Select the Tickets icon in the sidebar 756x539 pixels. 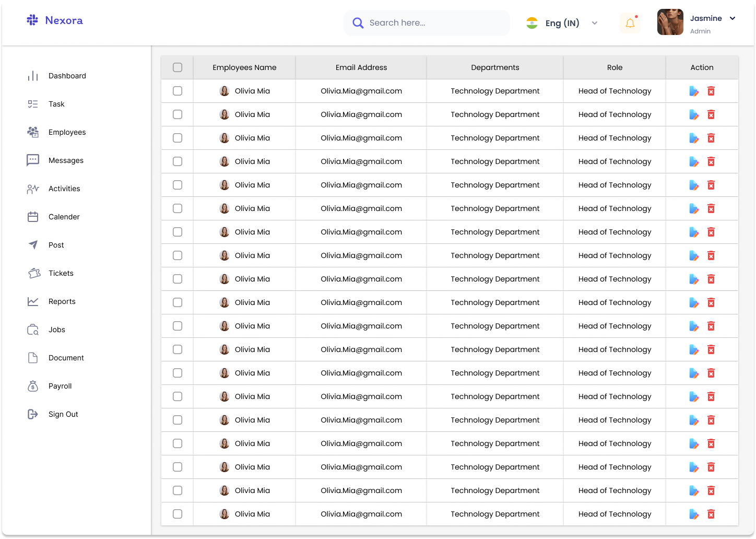pos(32,273)
